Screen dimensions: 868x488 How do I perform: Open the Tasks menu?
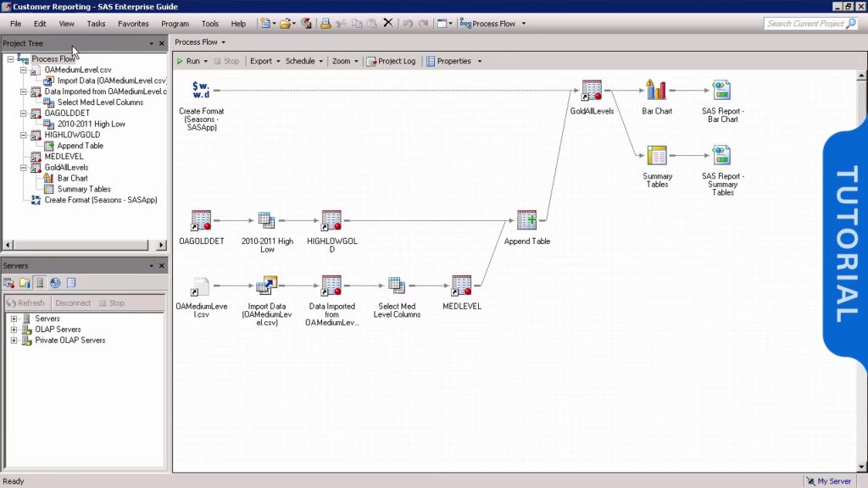tap(96, 24)
